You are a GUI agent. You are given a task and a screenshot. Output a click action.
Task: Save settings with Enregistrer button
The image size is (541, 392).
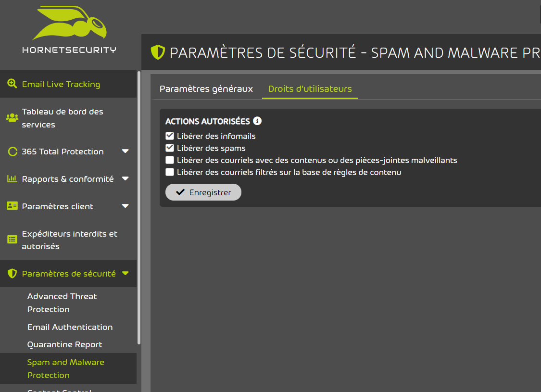pos(203,192)
